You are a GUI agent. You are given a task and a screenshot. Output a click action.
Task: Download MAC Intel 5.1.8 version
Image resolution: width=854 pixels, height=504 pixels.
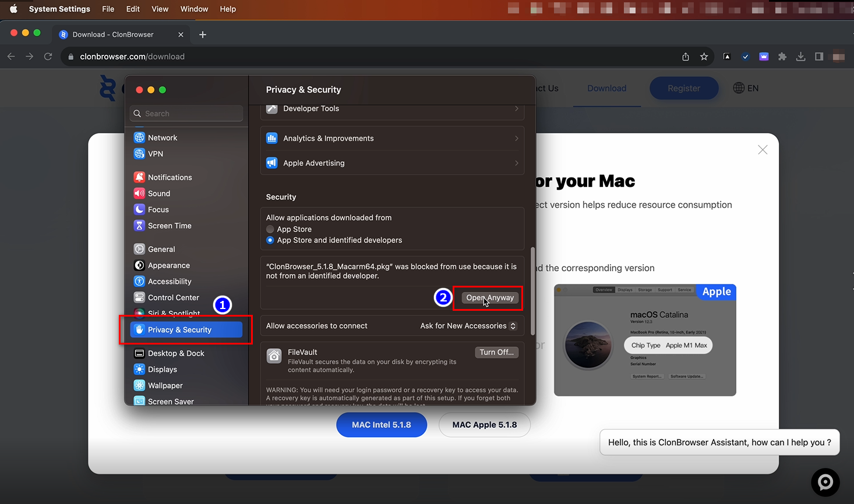382,425
